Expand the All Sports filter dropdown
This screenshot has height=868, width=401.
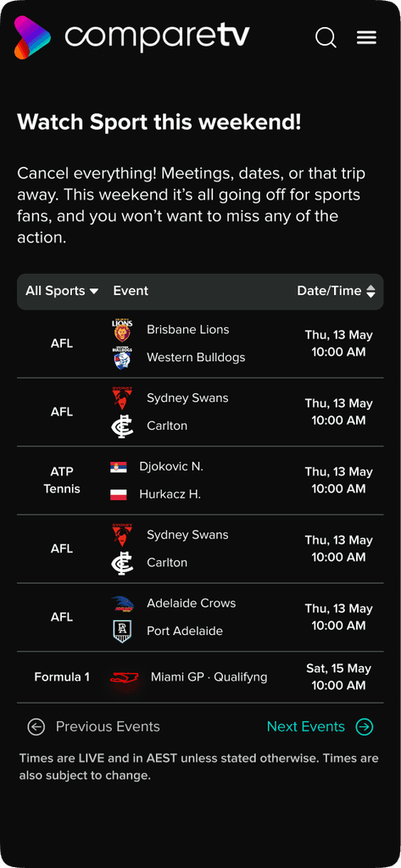pyautogui.click(x=62, y=292)
